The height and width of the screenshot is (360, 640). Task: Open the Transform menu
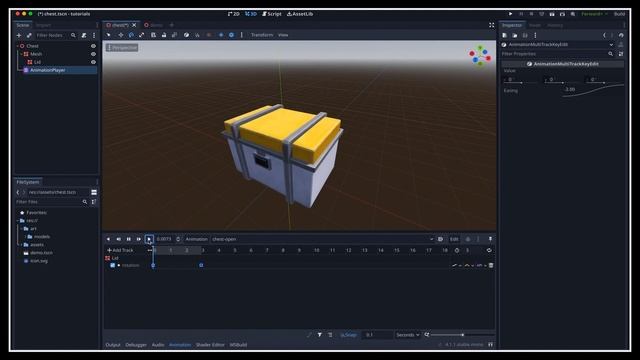pyautogui.click(x=262, y=35)
